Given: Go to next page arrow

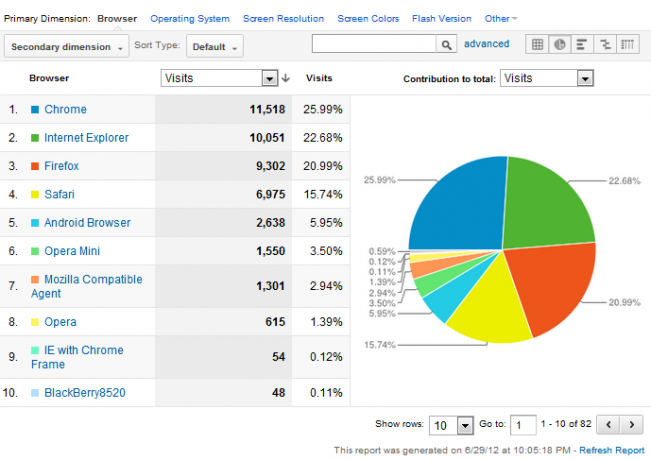Looking at the screenshot, I should click(x=631, y=425).
